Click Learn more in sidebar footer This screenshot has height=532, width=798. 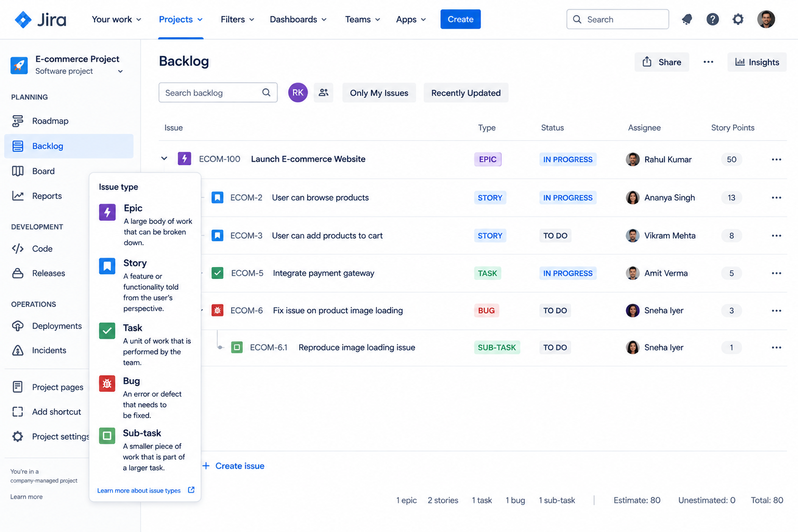(x=26, y=497)
